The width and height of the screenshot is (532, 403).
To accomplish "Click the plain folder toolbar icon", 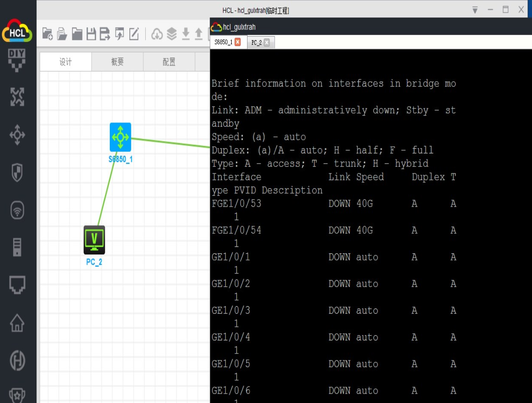I will coord(77,34).
